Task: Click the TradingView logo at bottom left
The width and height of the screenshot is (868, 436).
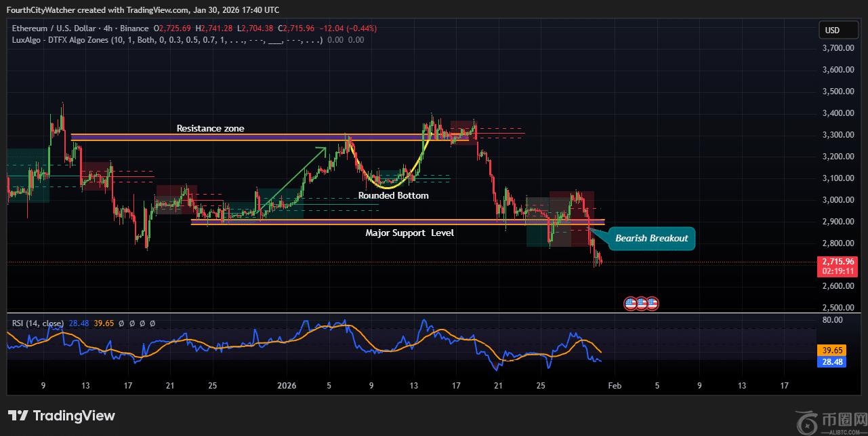Action: point(62,416)
